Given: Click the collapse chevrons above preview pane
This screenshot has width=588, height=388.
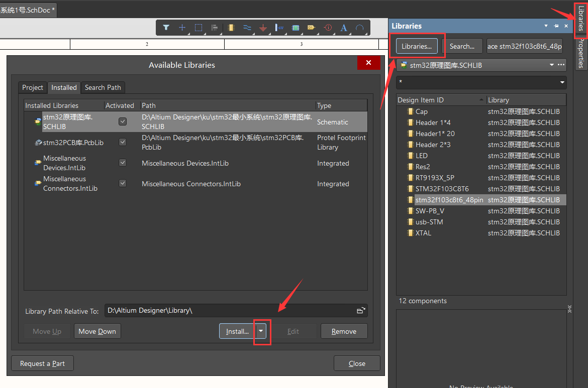Looking at the screenshot, I should [x=569, y=309].
